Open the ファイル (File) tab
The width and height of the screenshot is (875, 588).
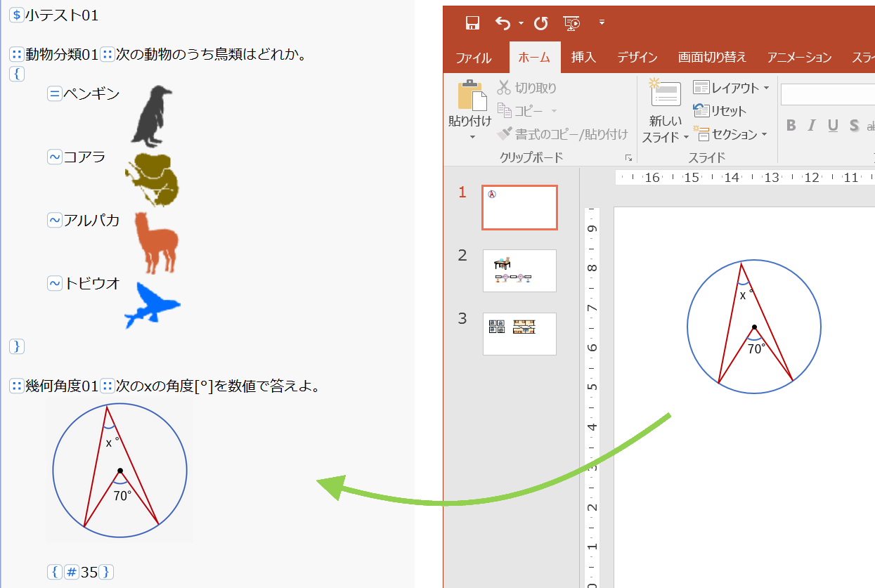[473, 58]
